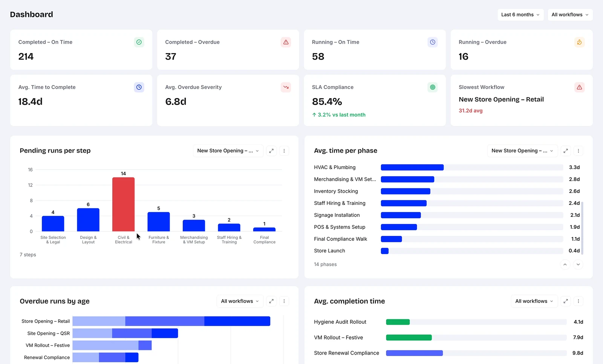Go to previous page of phases
Image resolution: width=603 pixels, height=364 pixels.
565,265
